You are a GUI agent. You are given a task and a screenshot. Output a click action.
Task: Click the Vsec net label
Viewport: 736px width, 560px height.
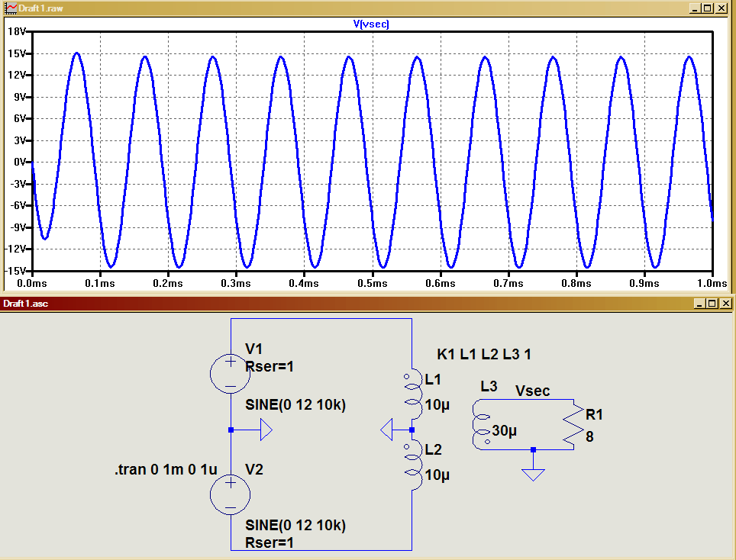coord(532,391)
